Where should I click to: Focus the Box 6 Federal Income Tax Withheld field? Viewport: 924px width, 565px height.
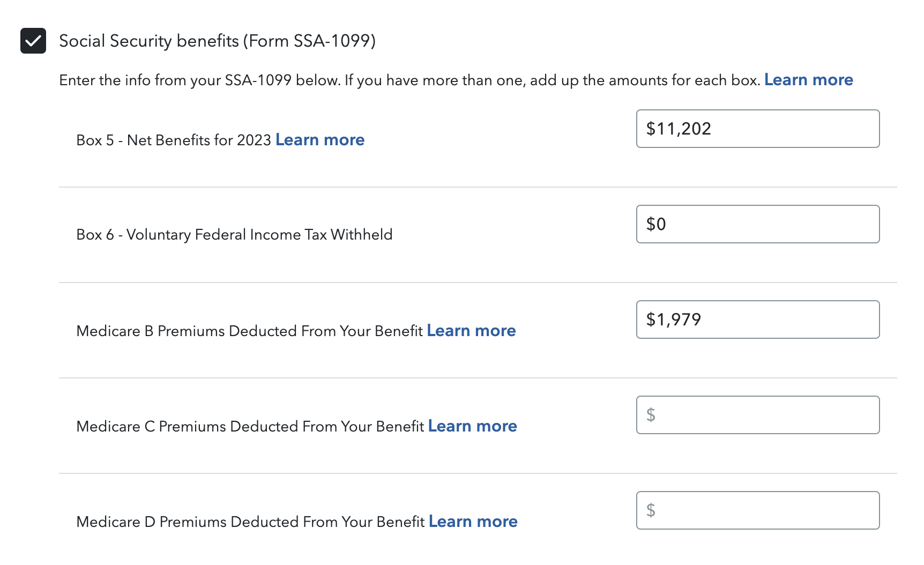tap(757, 224)
